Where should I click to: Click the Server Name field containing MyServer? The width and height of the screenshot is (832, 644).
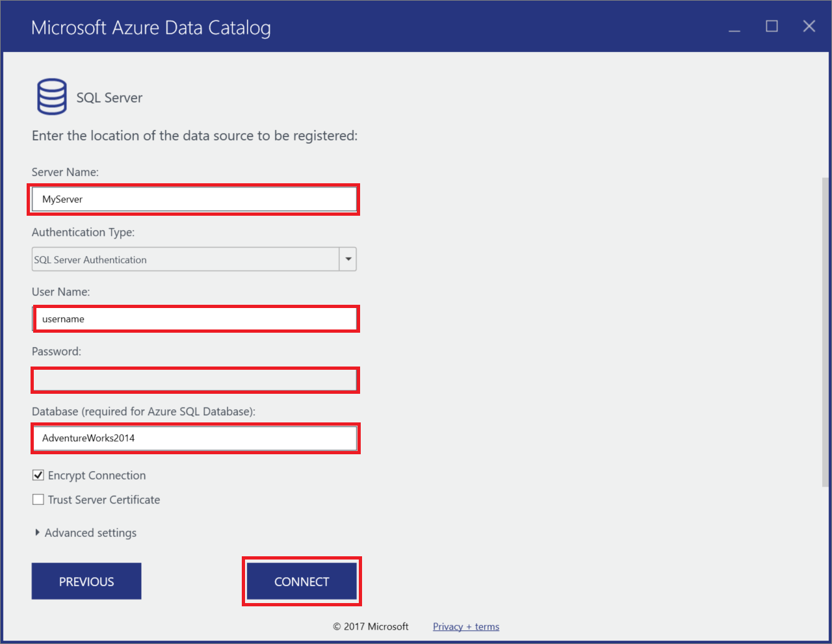click(x=195, y=199)
